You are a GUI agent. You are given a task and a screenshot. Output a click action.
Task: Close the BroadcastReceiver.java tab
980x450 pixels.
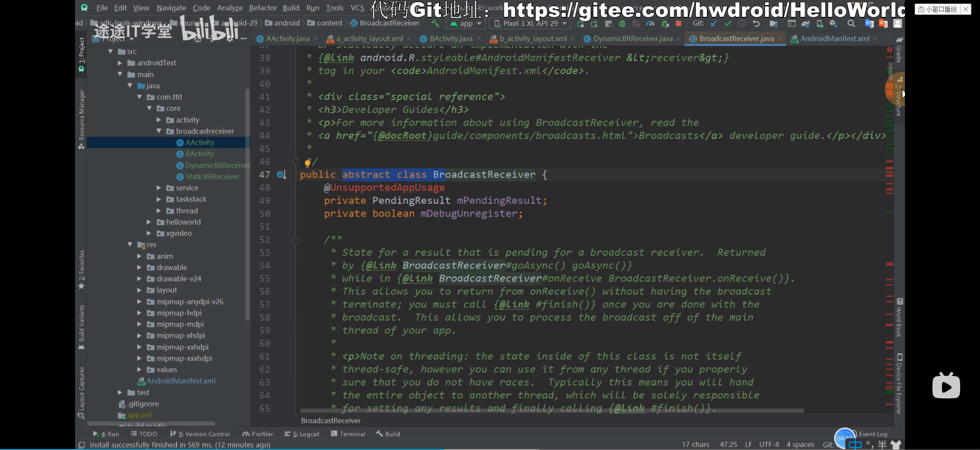point(780,39)
